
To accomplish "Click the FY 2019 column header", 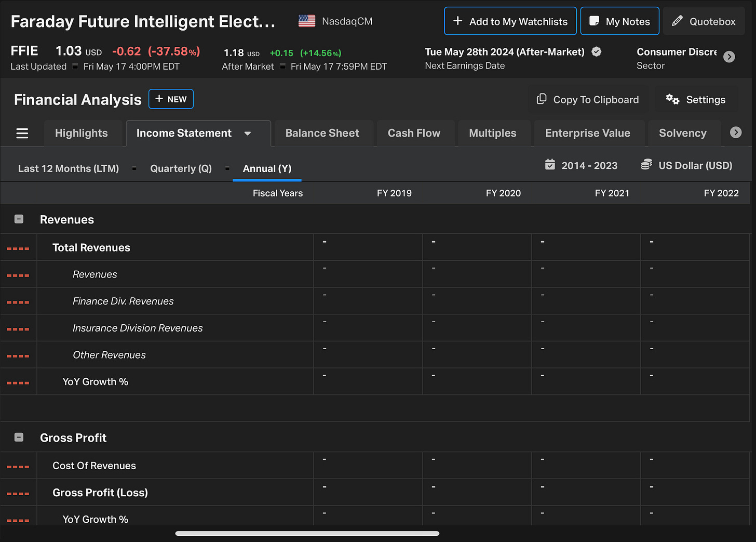I will tap(394, 193).
